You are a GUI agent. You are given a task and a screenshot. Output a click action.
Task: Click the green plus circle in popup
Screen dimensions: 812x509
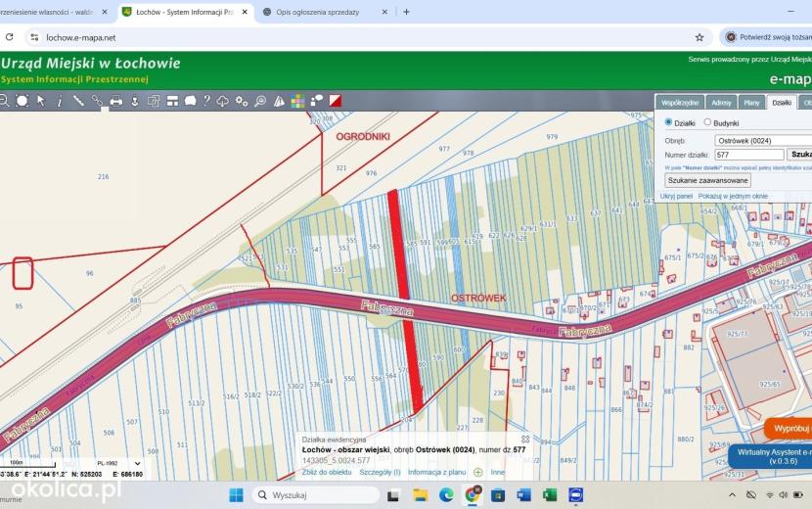pos(478,472)
